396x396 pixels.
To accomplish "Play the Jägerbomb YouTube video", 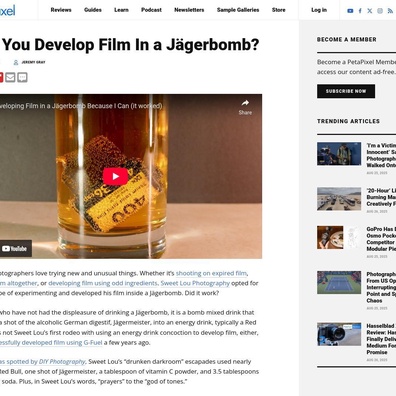I will pyautogui.click(x=115, y=176).
